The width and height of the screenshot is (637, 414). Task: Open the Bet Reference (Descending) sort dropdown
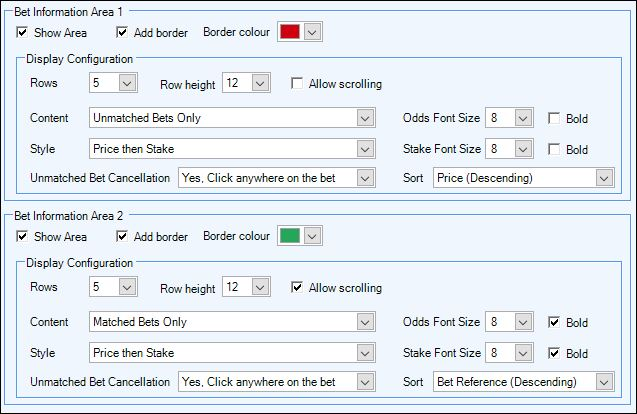(524, 382)
